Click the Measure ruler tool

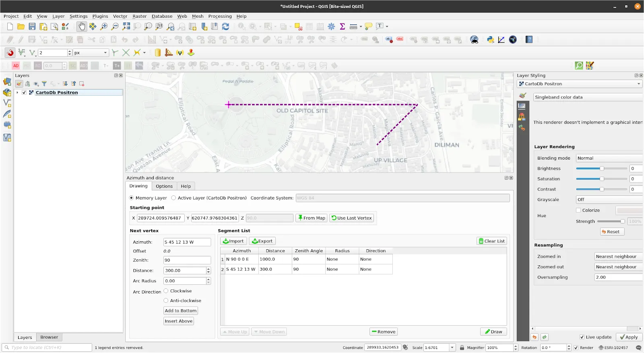[x=353, y=27]
